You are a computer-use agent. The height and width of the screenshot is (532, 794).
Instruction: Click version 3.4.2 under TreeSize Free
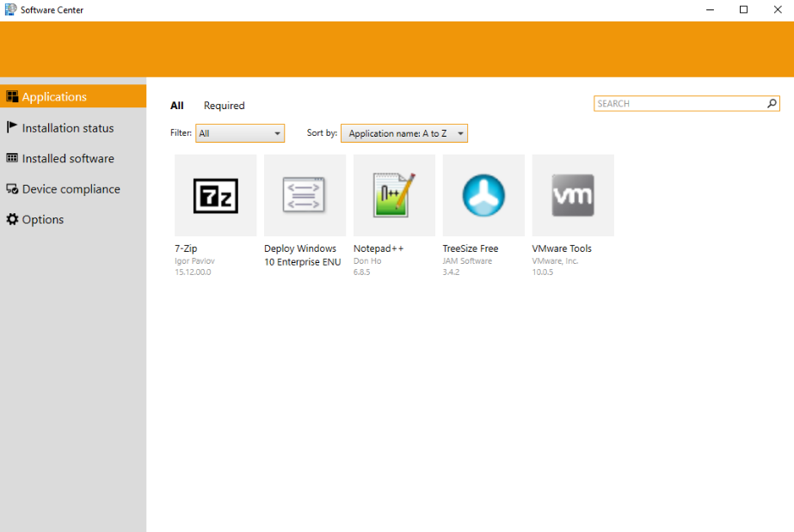pos(451,272)
